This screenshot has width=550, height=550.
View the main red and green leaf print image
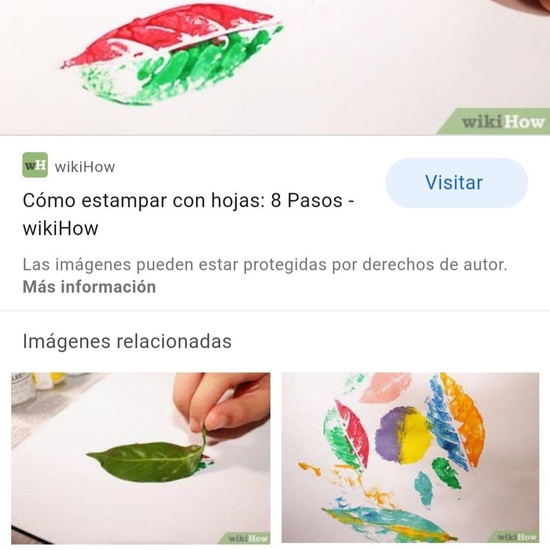click(275, 67)
